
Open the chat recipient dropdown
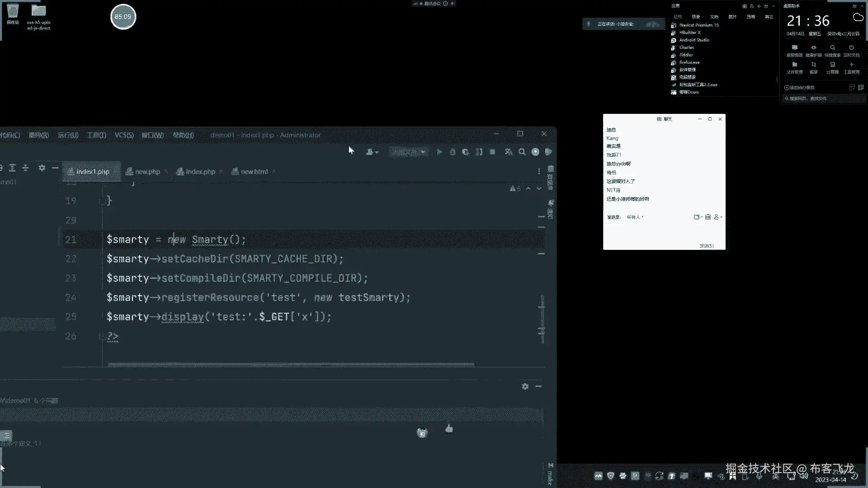click(x=635, y=217)
